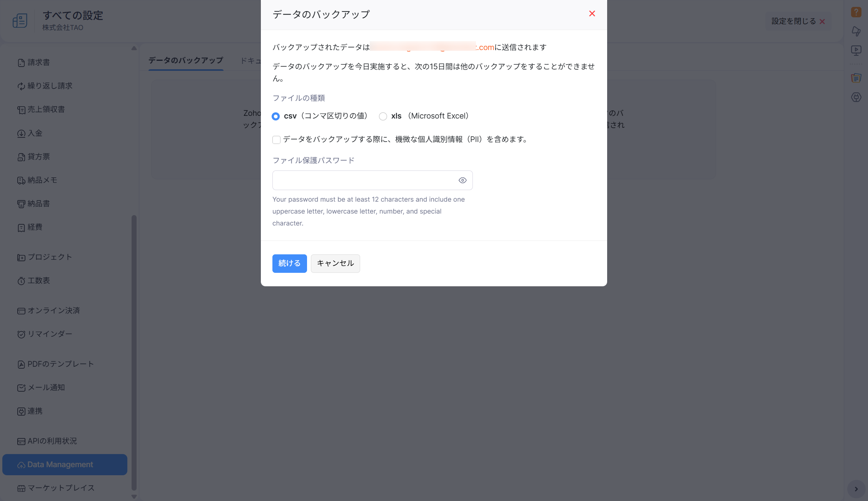The image size is (868, 501).
Task: Show password using the eye icon
Action: tap(462, 180)
